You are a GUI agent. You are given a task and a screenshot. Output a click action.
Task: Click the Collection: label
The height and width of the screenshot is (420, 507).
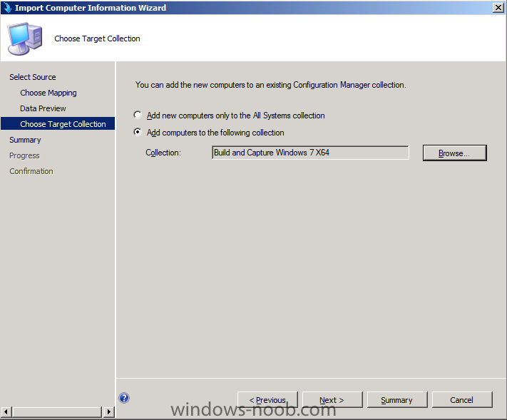163,153
